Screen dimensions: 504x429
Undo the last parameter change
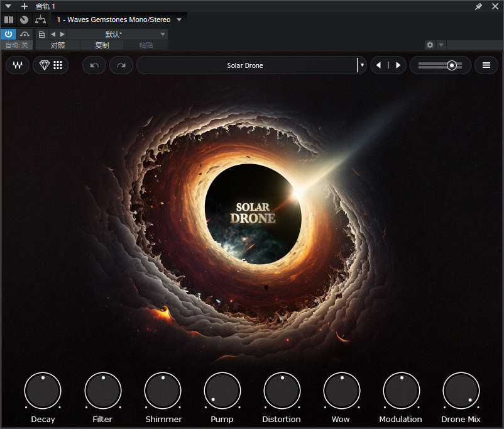pos(94,65)
